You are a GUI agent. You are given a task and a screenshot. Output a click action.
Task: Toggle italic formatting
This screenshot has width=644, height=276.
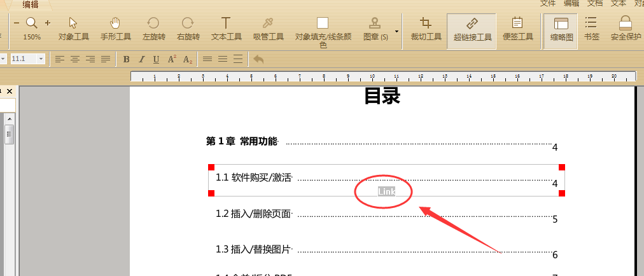(x=141, y=60)
